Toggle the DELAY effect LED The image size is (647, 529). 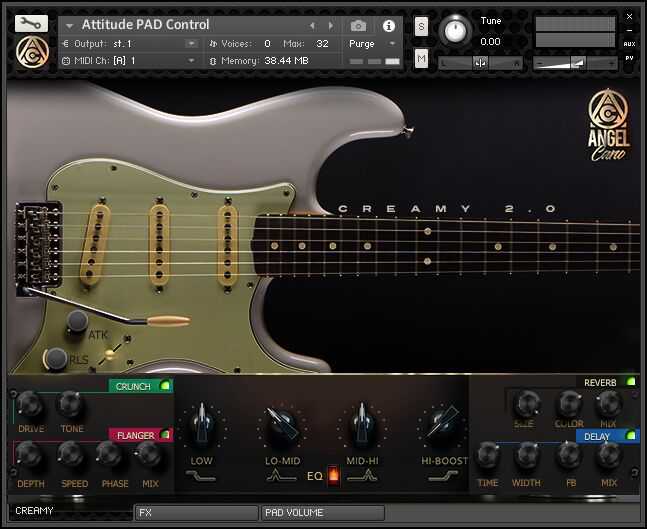(630, 435)
